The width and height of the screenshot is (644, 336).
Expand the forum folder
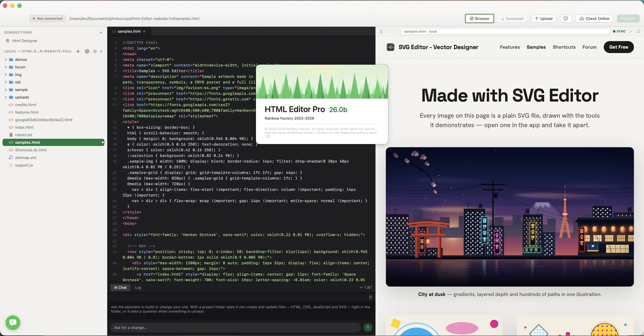tap(6, 67)
